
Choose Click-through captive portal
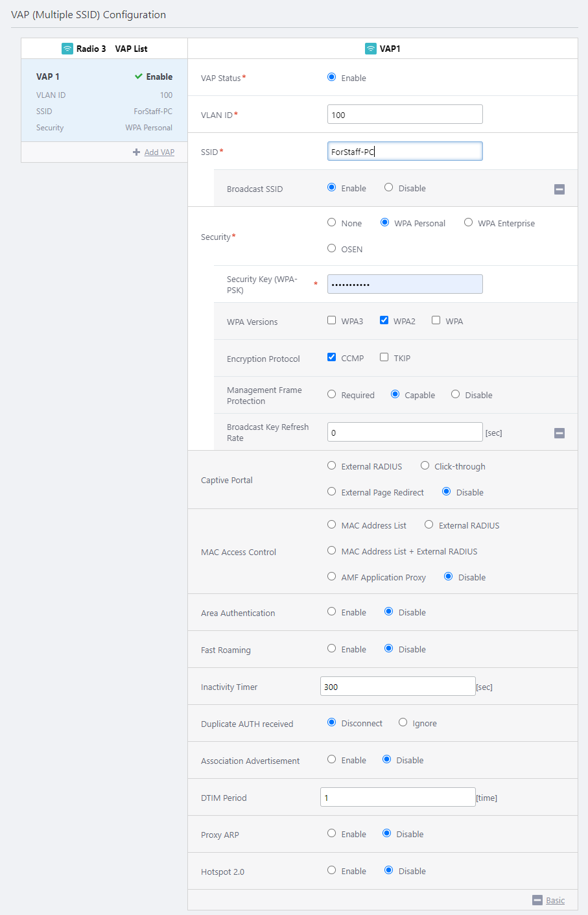(x=425, y=466)
